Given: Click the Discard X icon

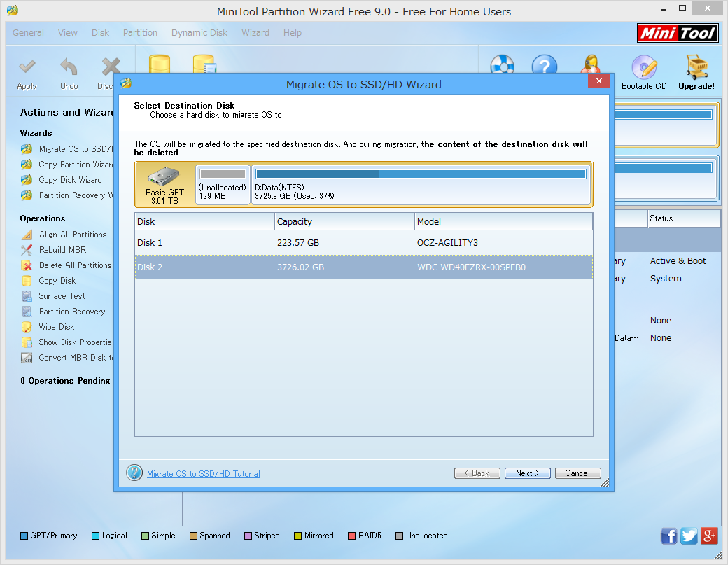Looking at the screenshot, I should 111,67.
